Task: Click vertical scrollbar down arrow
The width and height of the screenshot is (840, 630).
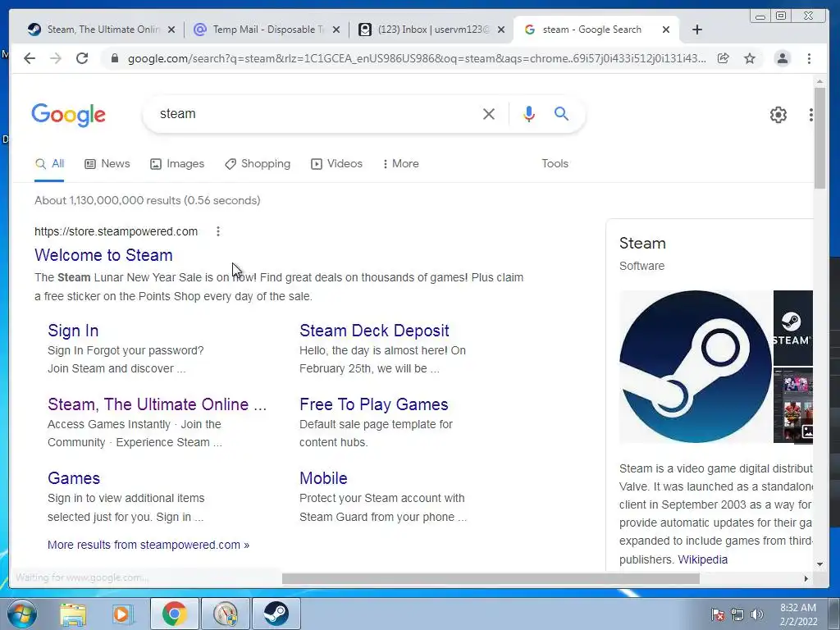Action: 819,564
